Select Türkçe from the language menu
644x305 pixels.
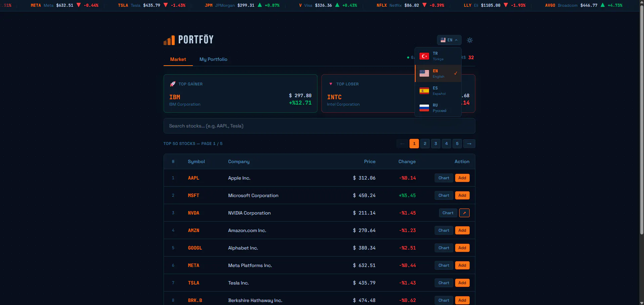point(438,56)
